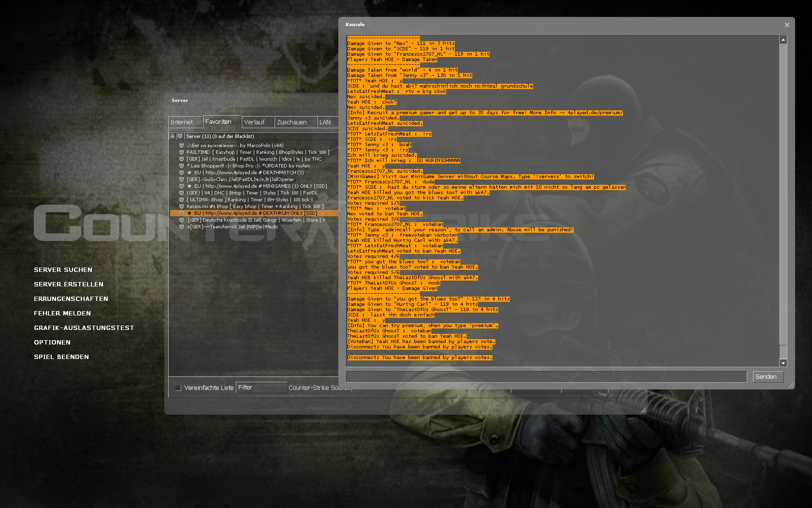Select the Lass Bhoppen Bhop Pro row
Image resolution: width=812 pixels, height=508 pixels.
pyautogui.click(x=254, y=165)
